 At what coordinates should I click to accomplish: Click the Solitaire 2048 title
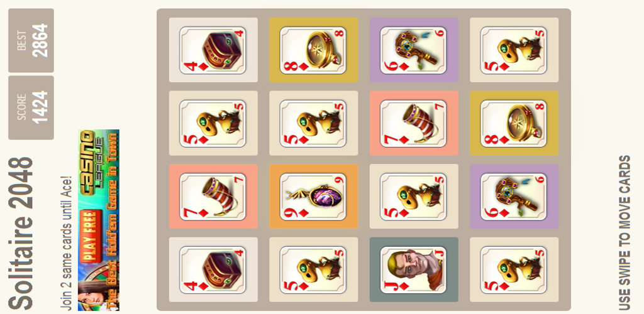(x=21, y=233)
